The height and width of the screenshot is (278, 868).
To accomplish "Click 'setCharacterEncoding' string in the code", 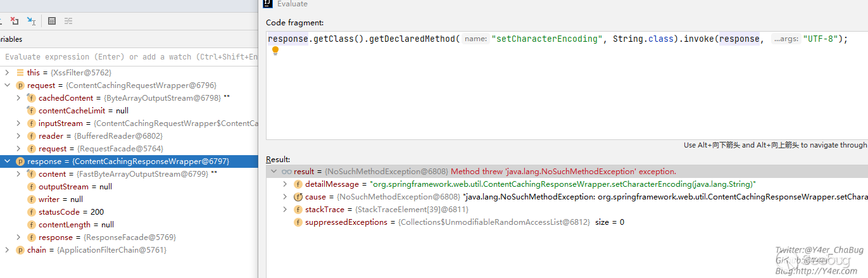I will coord(547,39).
